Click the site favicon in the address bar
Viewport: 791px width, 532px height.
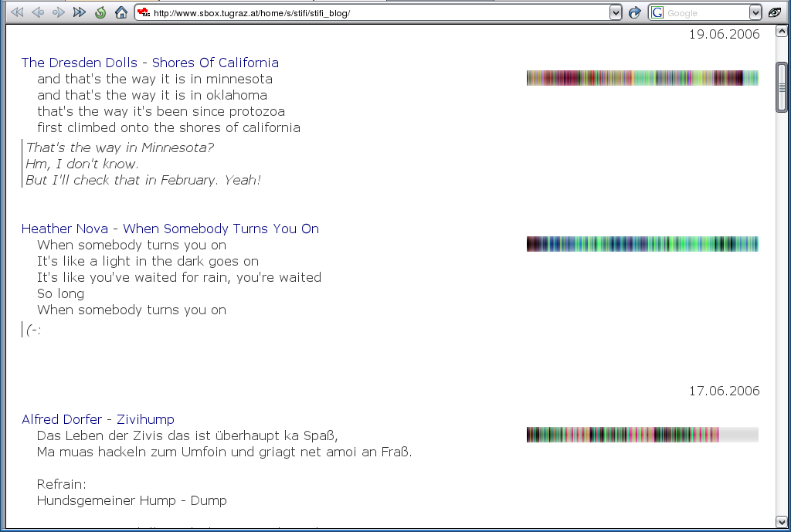coord(144,12)
